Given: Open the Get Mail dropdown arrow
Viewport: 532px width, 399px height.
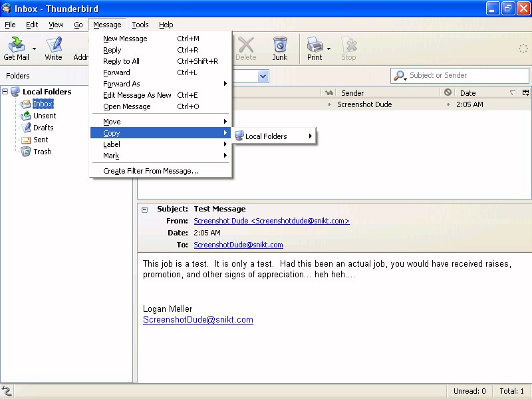Looking at the screenshot, I should (x=34, y=49).
